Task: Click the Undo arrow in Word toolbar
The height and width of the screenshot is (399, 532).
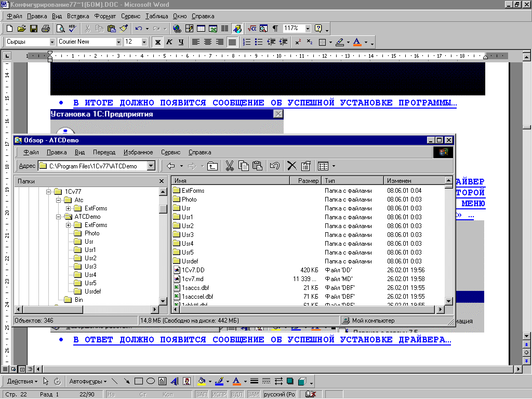Action: [138, 29]
